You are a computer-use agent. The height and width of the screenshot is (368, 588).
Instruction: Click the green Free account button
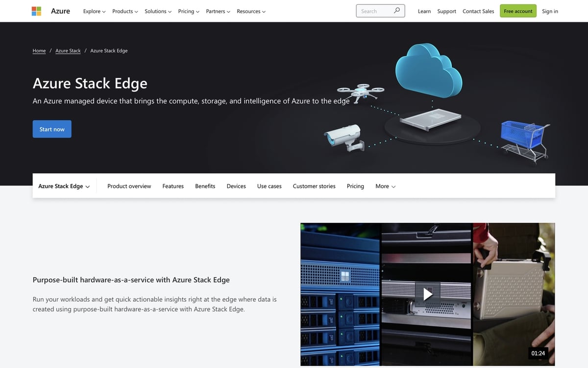point(518,10)
